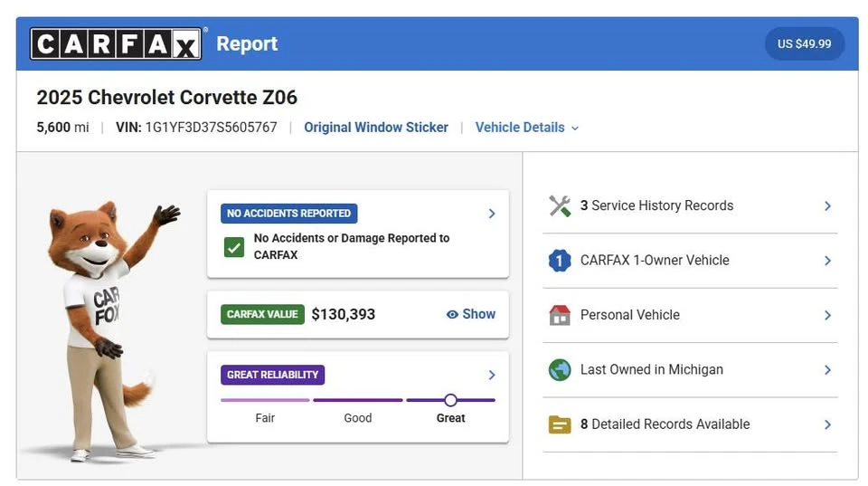Expand the Personal Vehicle chevron
868x486 pixels.
(827, 315)
